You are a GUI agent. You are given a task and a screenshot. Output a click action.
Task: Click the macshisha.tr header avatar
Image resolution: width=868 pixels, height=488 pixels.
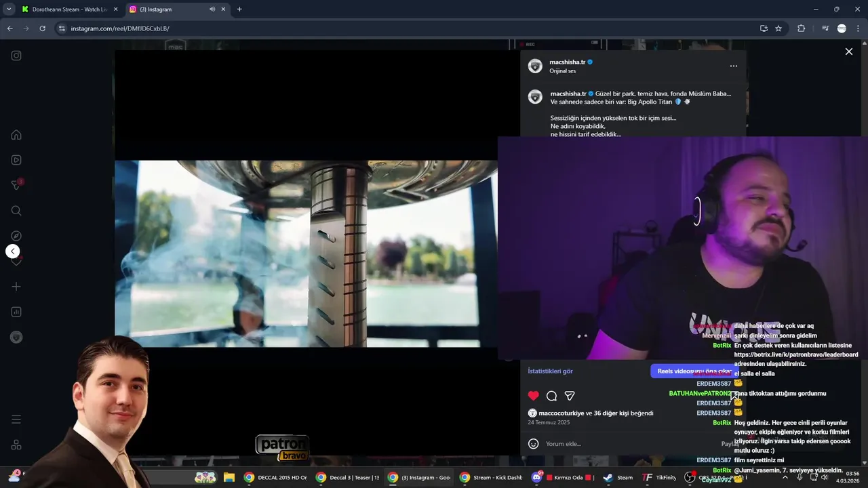pos(535,66)
